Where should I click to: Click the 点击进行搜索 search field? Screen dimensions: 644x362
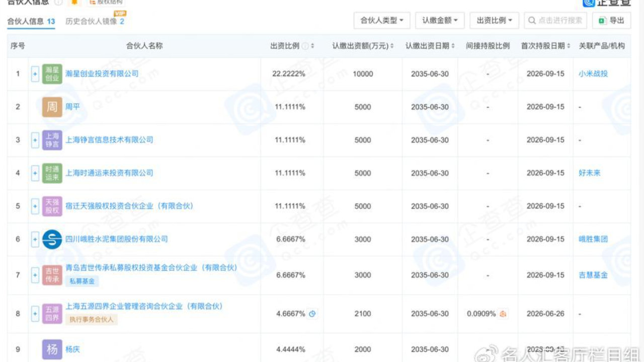(555, 21)
